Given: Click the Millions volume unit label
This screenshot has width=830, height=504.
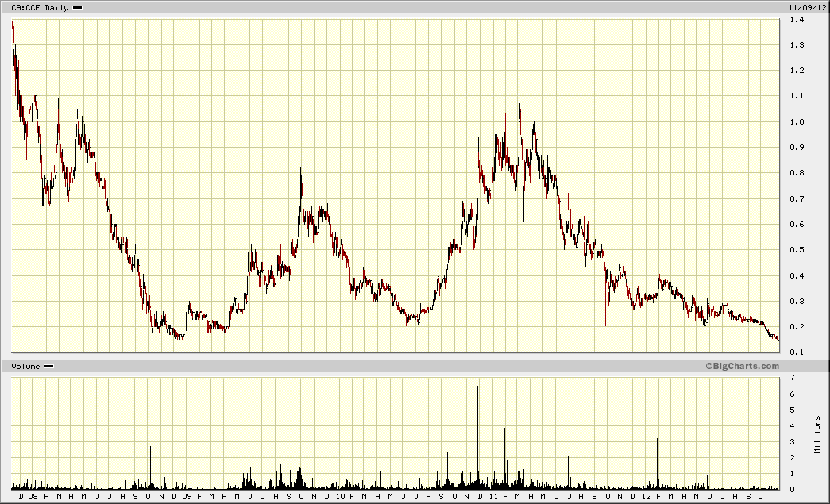Looking at the screenshot, I should point(818,434).
